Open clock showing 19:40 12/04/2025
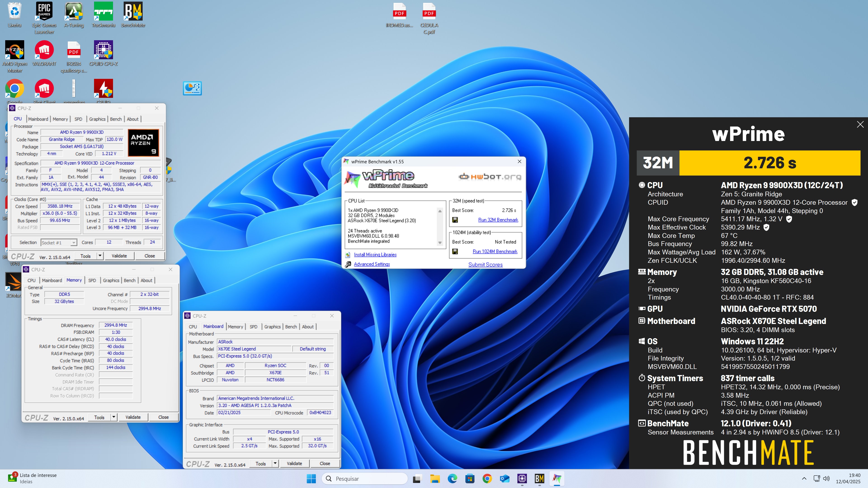 pos(848,478)
